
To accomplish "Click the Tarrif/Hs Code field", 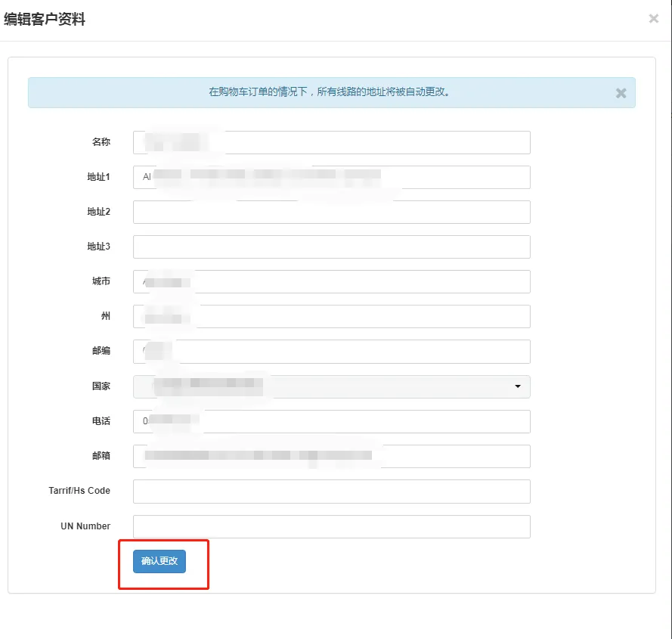I will (332, 492).
